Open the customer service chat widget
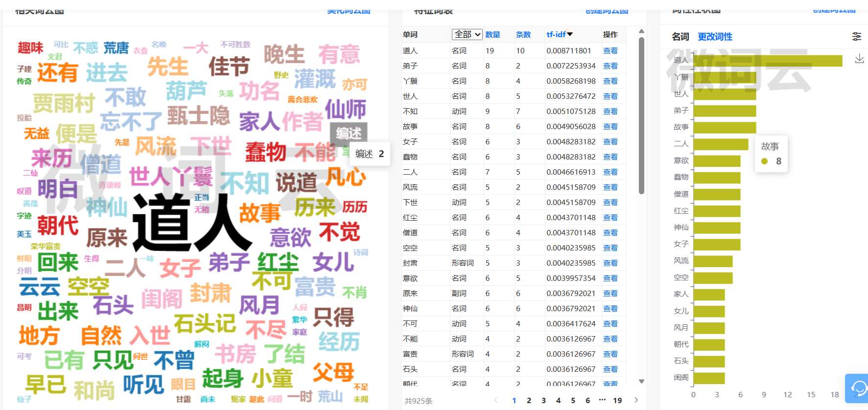The width and height of the screenshot is (868, 410). [x=857, y=388]
